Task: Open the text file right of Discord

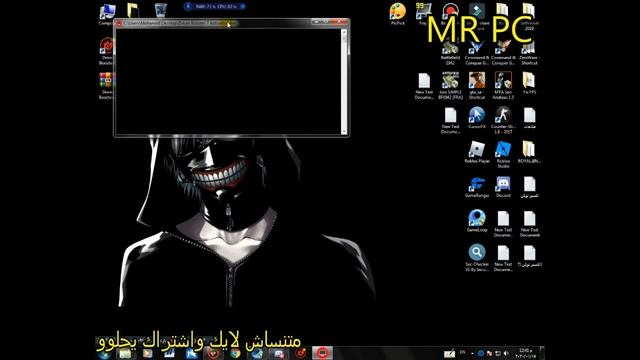Action: [529, 187]
